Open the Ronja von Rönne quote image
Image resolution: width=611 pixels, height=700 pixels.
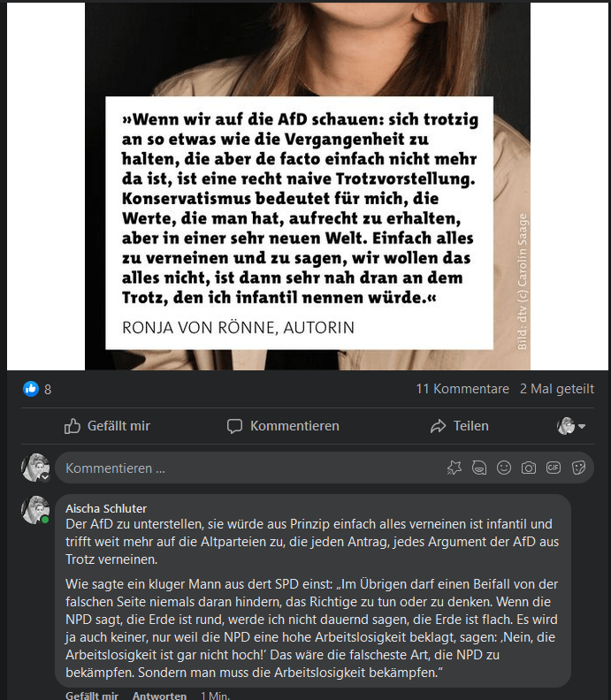[x=308, y=186]
